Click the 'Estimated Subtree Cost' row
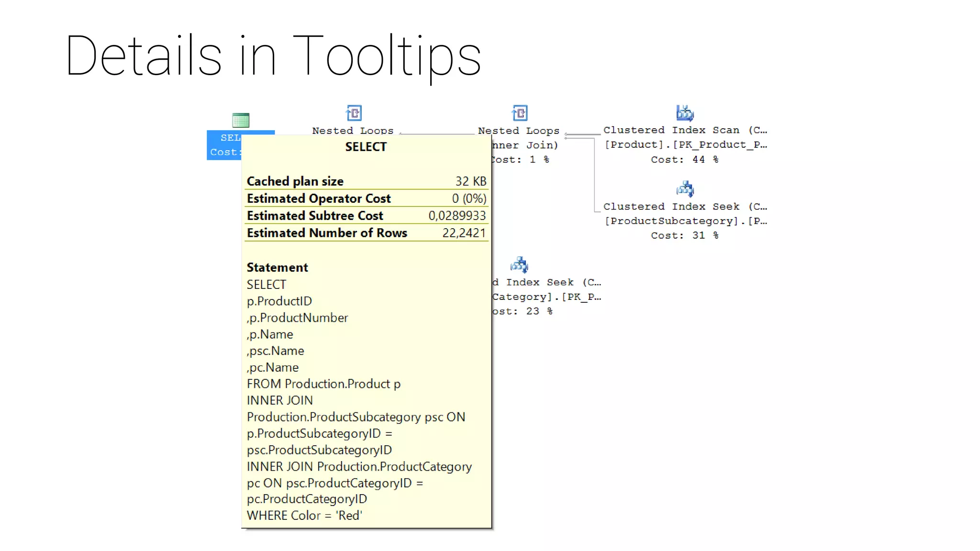Screen dimensions: 980x551 367,216
